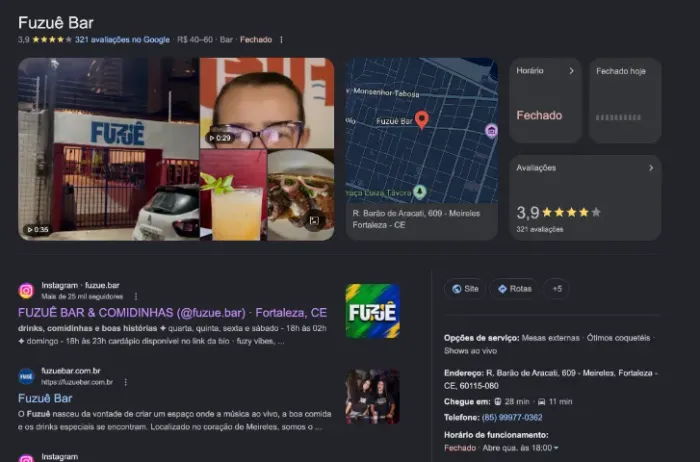Expand the Horário card chevron
Image resolution: width=700 pixels, height=462 pixels.
[x=571, y=71]
